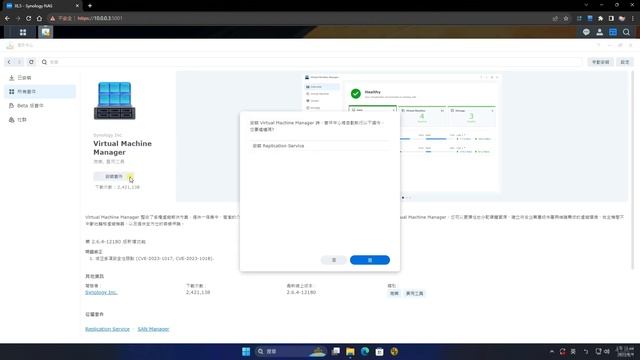Viewport: 640px width, 360px height.
Task: Open the browser Extensions puzzle icon
Action: [x=600, y=18]
